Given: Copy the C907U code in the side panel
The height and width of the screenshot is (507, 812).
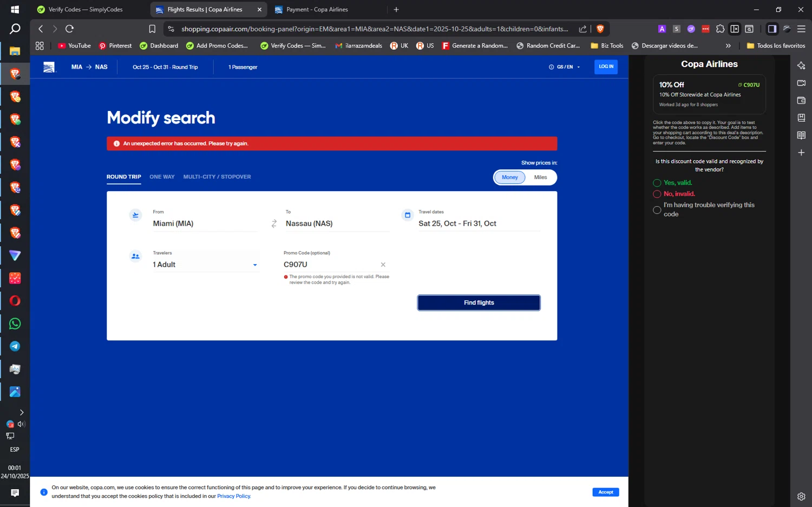Looking at the screenshot, I should [749, 85].
